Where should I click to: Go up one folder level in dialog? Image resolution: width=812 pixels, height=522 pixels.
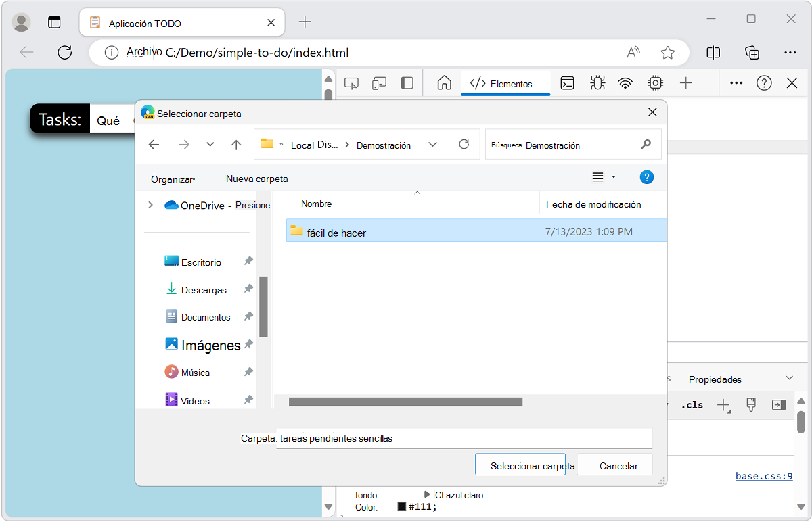tap(236, 145)
